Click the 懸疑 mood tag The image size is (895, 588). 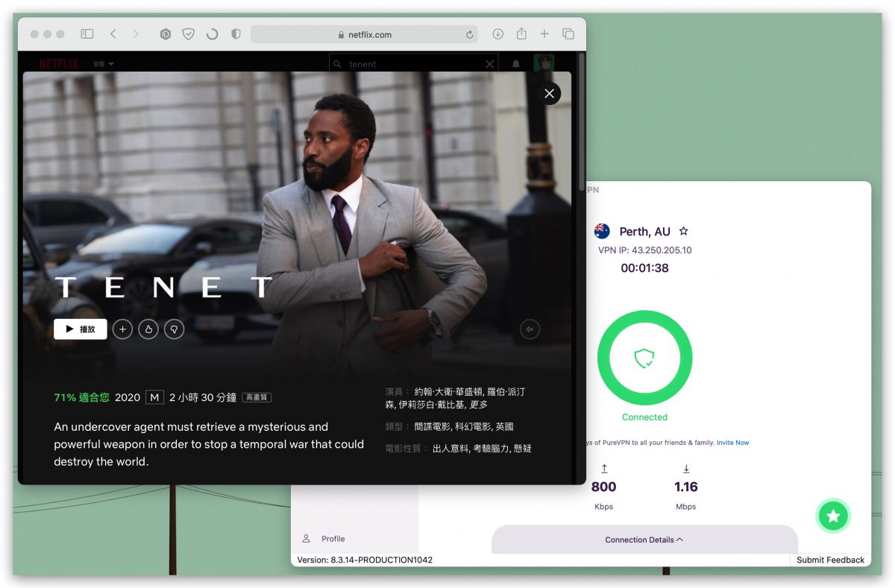click(523, 449)
